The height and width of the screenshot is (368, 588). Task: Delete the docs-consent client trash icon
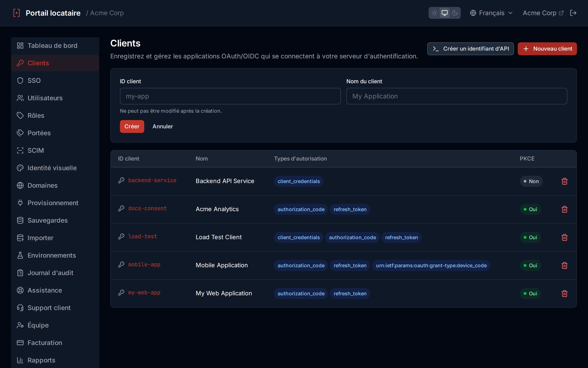(x=564, y=209)
